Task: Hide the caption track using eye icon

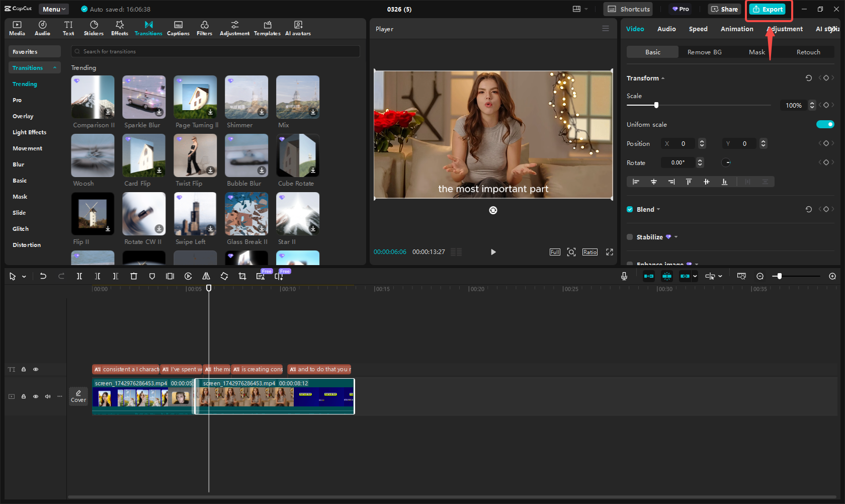Action: pyautogui.click(x=36, y=369)
